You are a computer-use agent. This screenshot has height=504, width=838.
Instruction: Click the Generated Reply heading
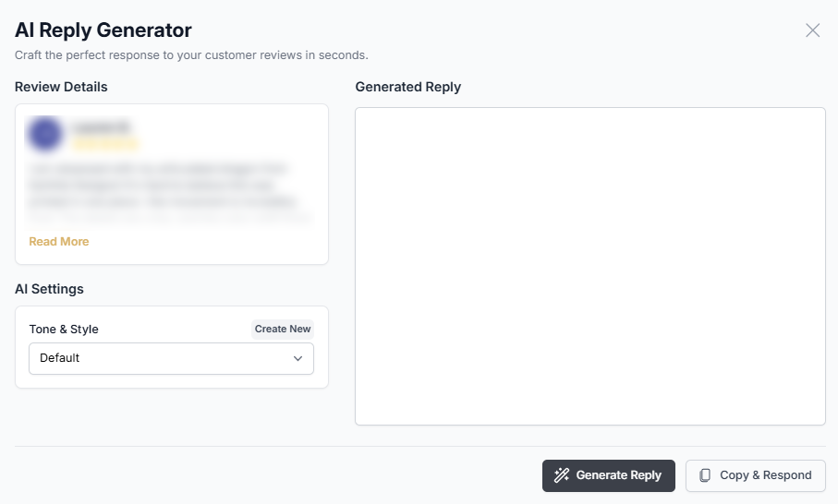[x=407, y=87]
